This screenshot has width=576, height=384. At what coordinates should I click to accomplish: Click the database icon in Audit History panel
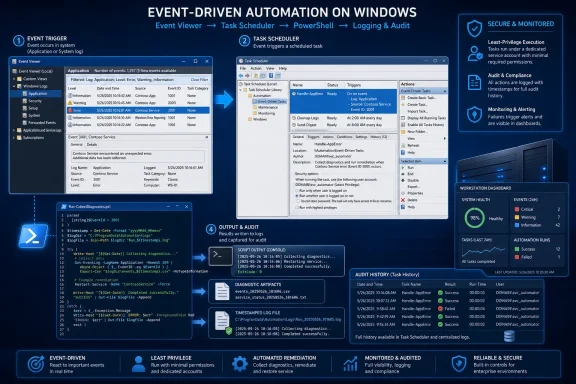(x=509, y=335)
